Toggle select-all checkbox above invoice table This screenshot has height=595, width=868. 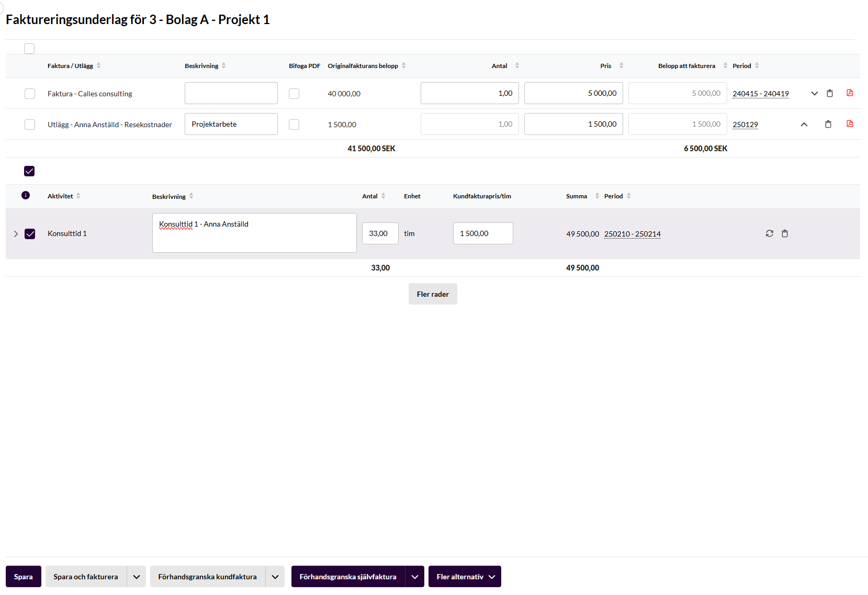tap(29, 49)
